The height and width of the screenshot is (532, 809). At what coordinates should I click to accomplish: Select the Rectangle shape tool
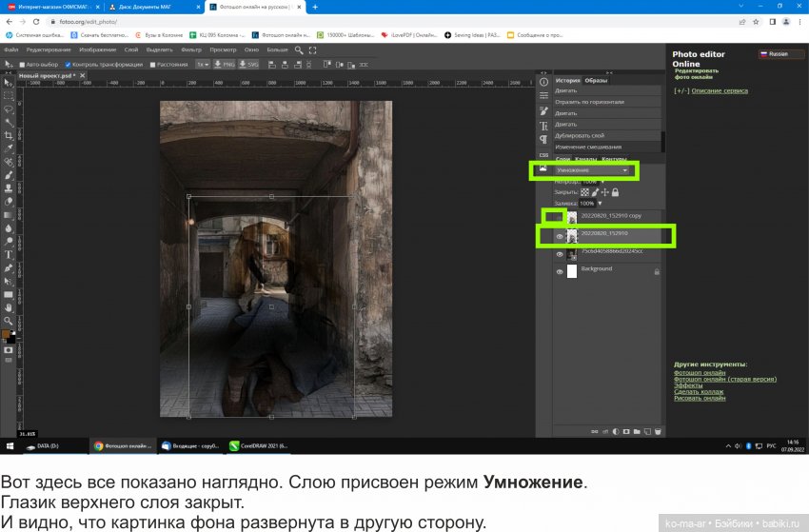click(x=9, y=295)
